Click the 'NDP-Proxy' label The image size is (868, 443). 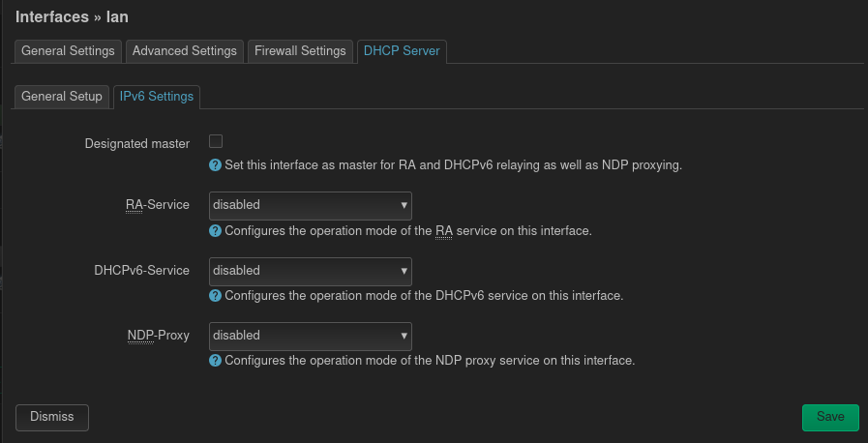coord(159,336)
